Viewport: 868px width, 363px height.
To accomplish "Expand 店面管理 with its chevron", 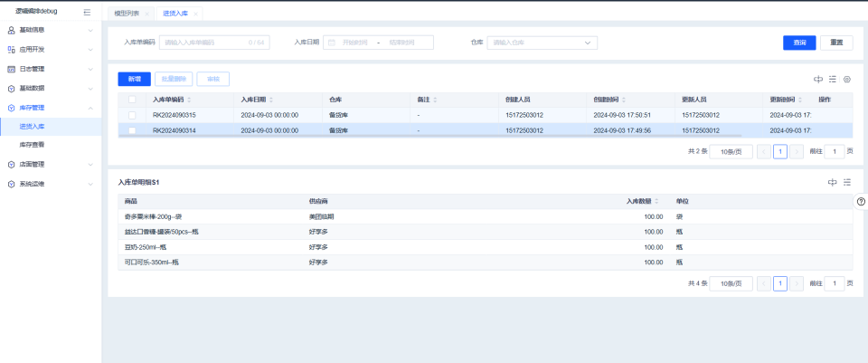I will pos(90,165).
